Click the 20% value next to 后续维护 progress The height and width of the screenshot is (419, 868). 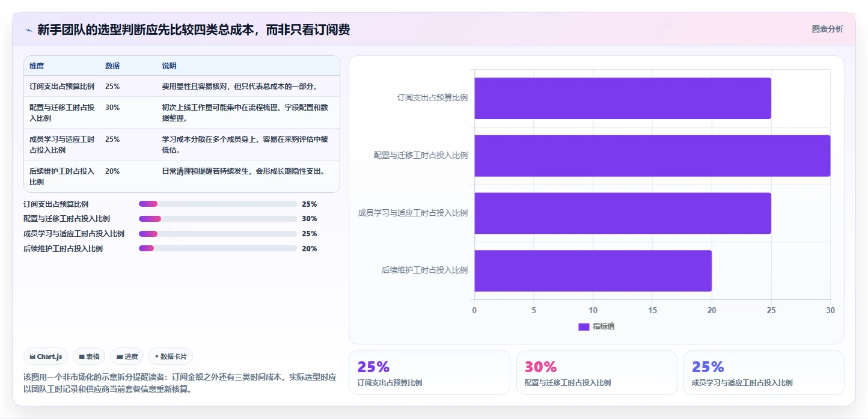[310, 249]
